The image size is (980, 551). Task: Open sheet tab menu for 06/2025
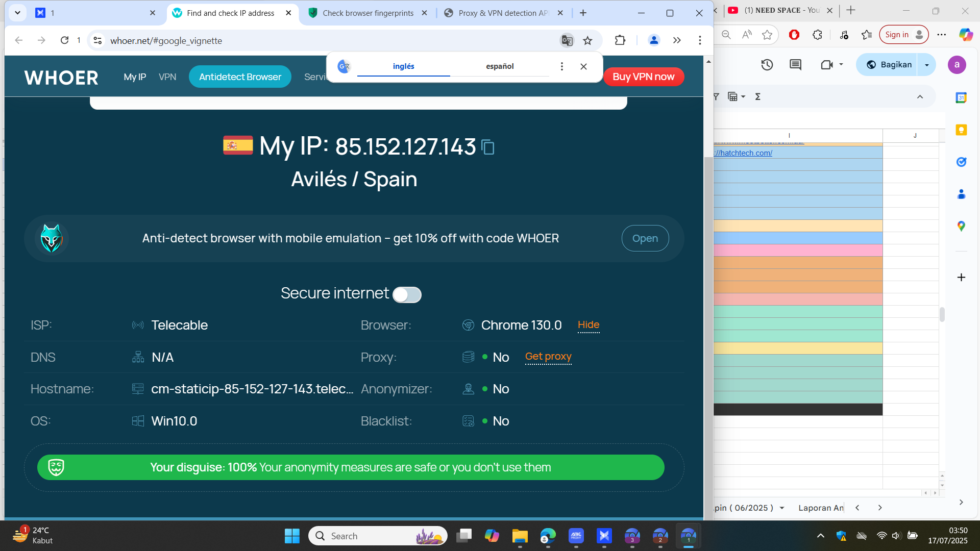[782, 508]
